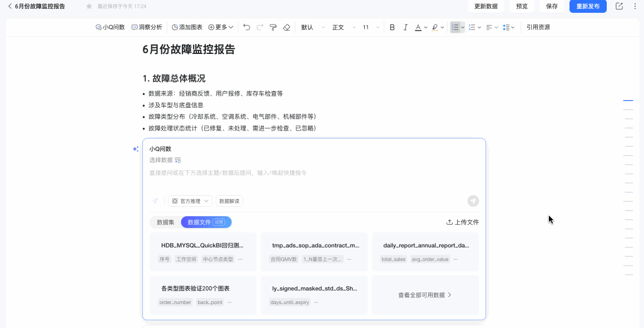644x328 pixels.
Task: Click the send arrow in 小Q问数 panel
Action: (x=473, y=201)
